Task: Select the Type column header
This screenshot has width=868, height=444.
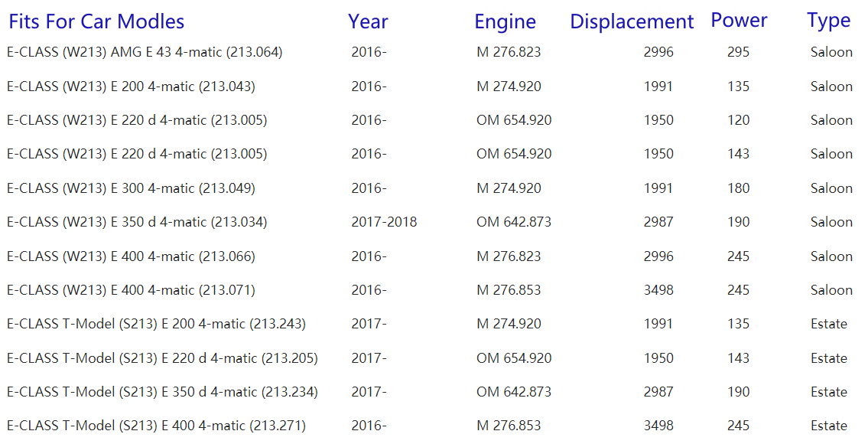Action: pyautogui.click(x=828, y=21)
